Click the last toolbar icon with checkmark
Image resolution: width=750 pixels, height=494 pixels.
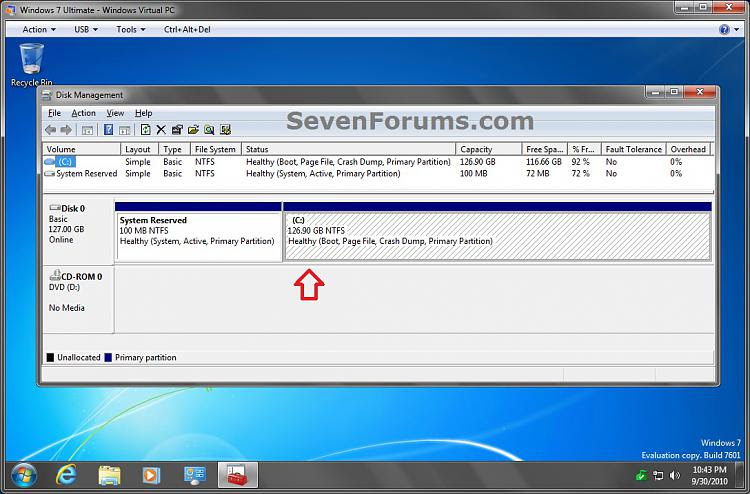coord(225,130)
